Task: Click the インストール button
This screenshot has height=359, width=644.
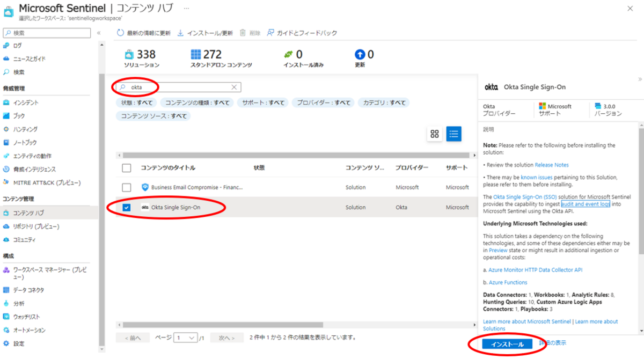Action: coord(507,344)
